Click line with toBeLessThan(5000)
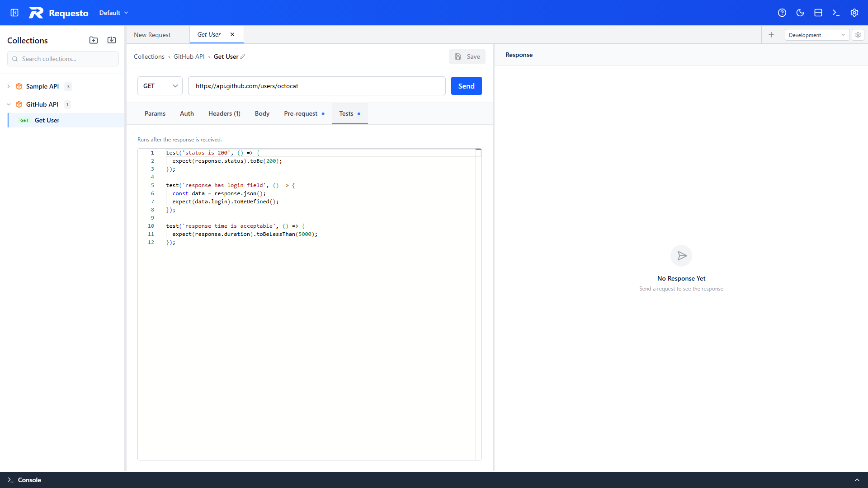 245,234
